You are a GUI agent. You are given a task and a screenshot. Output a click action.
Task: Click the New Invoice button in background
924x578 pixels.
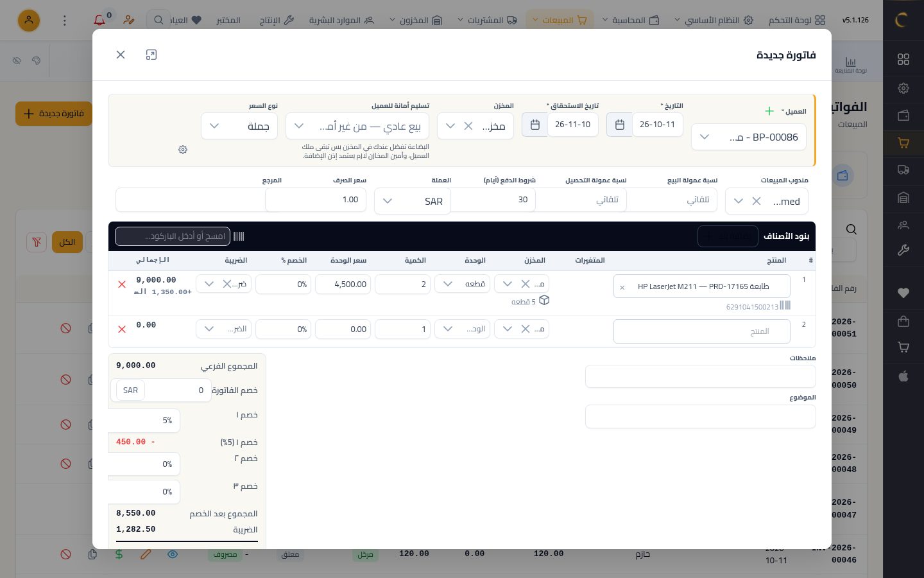click(x=54, y=114)
